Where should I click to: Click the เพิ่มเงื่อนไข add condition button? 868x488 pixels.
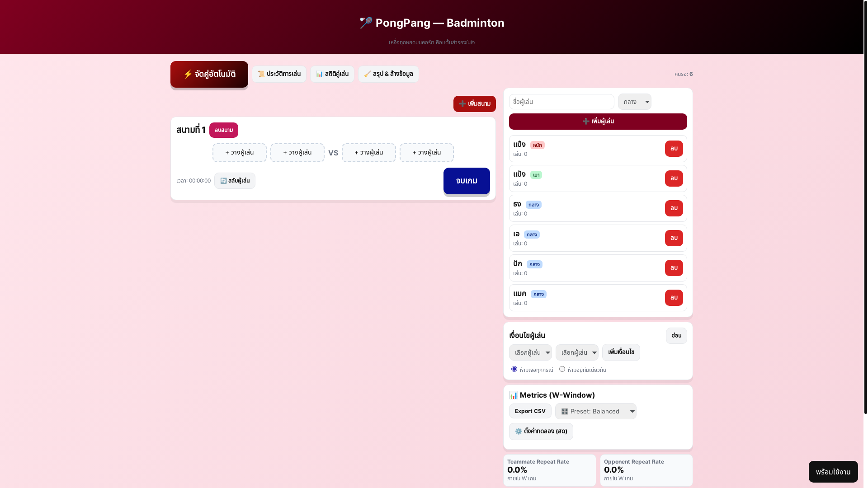621,352
